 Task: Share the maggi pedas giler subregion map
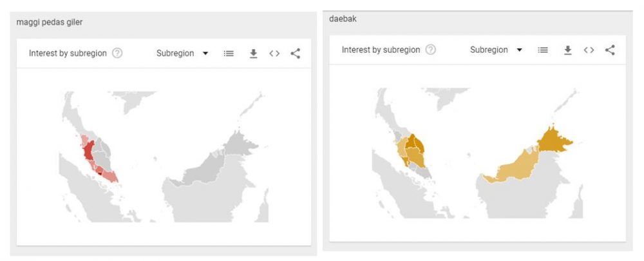(x=296, y=53)
